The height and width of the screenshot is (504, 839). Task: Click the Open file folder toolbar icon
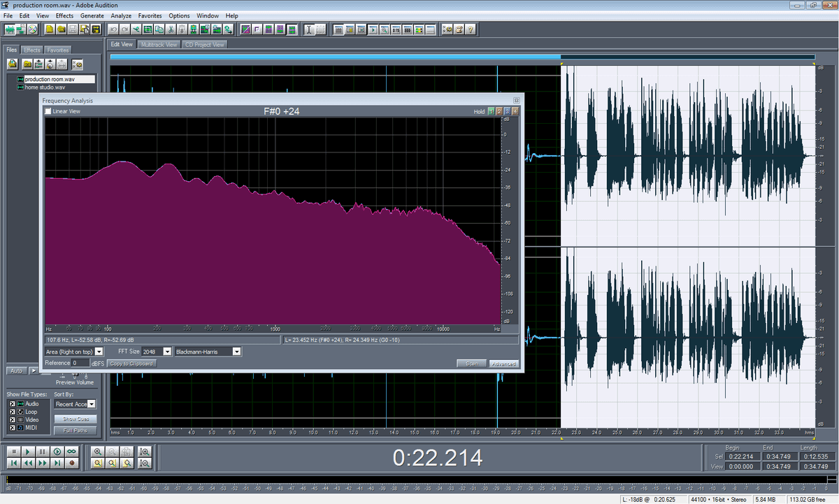[x=62, y=29]
